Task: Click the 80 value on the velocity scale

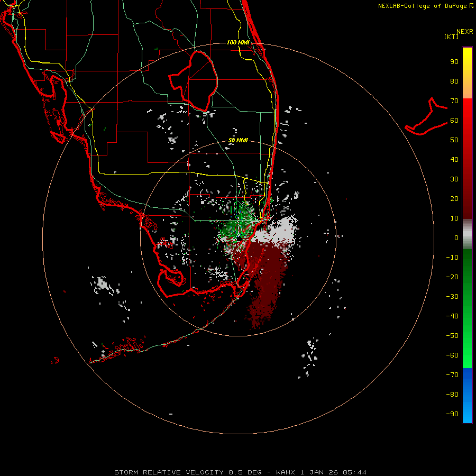Action: (454, 81)
